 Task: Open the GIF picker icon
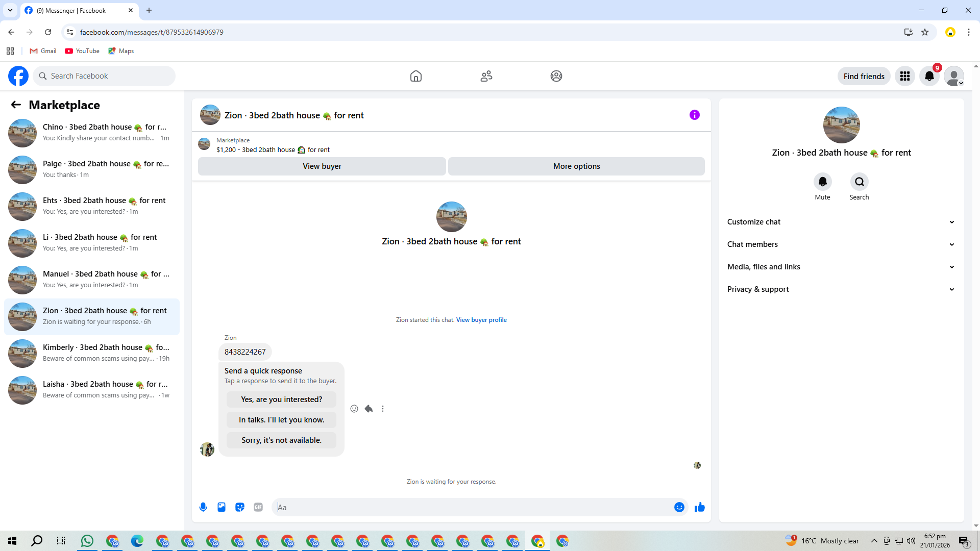click(258, 507)
